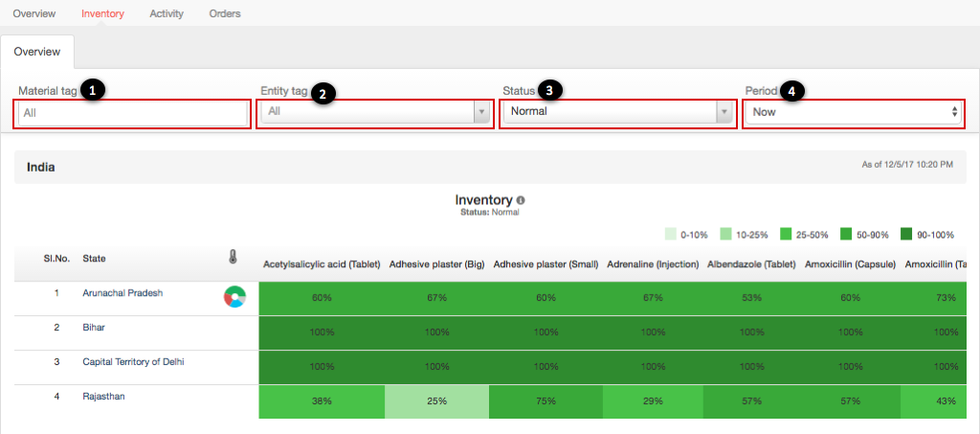Click Rajasthan 75% Adhesive plaster (Small) cell

[546, 401]
